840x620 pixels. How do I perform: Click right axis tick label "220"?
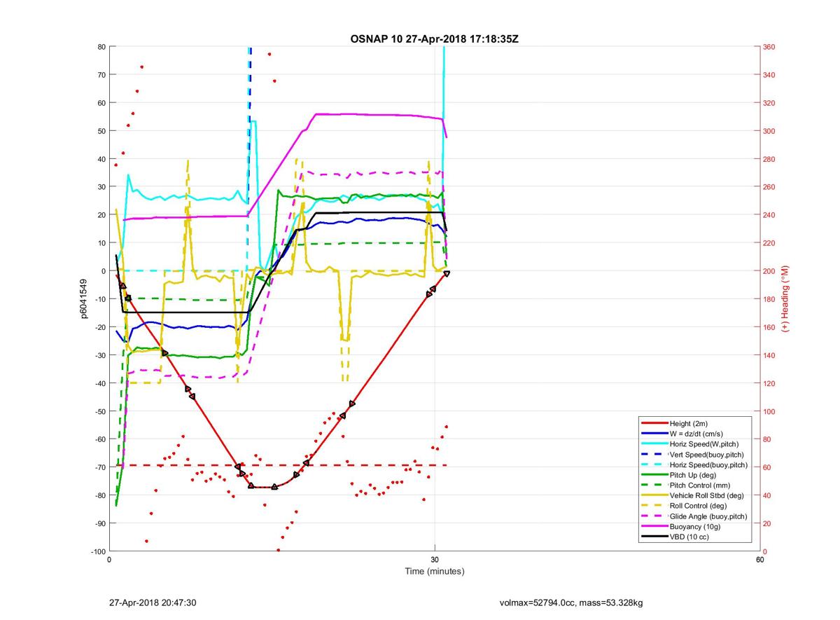[x=769, y=243]
